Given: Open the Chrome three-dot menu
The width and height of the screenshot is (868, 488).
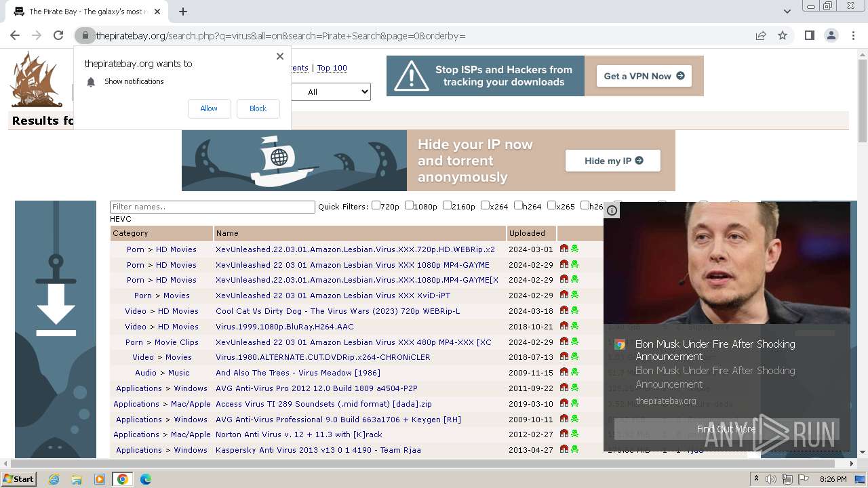Looking at the screenshot, I should 852,35.
